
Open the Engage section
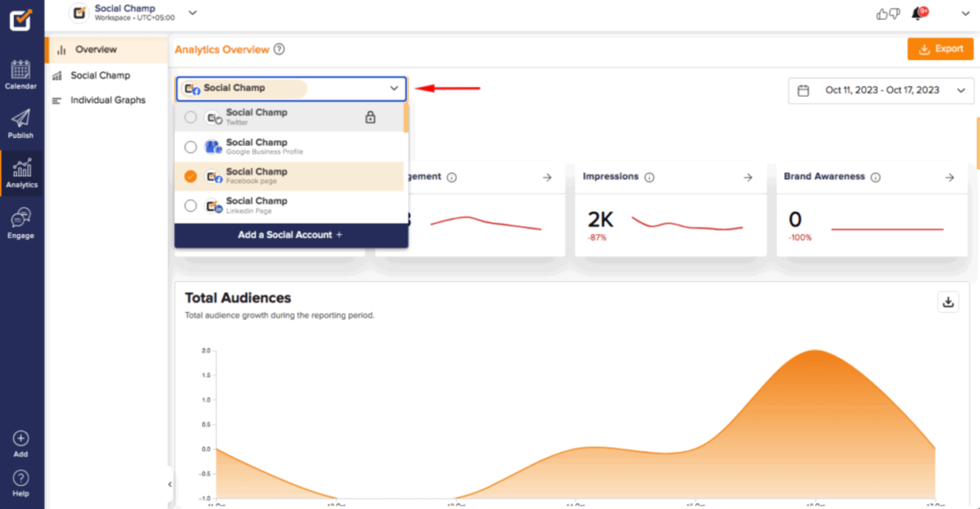21,222
